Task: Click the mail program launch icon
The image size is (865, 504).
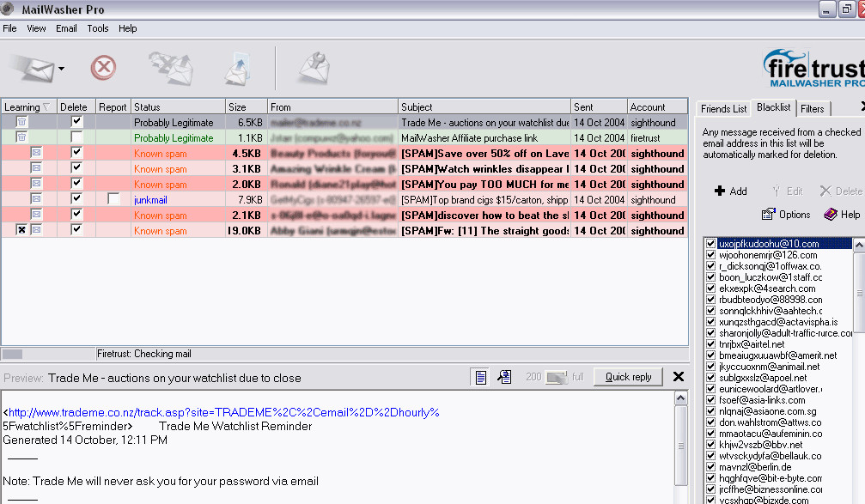Action: click(x=237, y=69)
